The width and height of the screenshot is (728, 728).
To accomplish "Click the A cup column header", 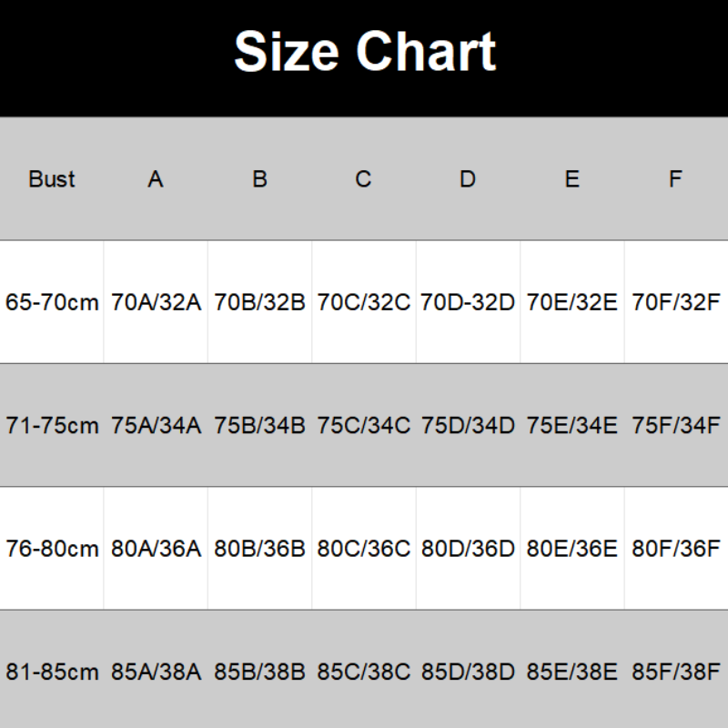I will [x=156, y=179].
